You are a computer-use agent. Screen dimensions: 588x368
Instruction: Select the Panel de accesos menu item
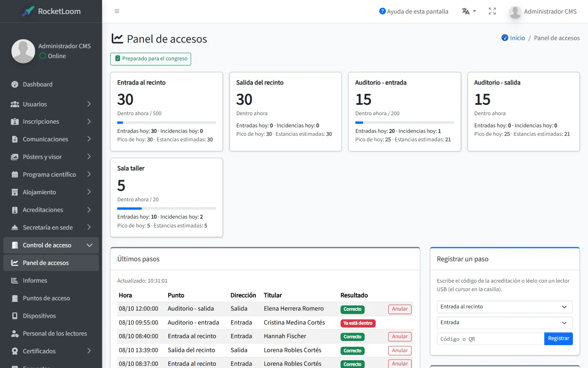(x=51, y=263)
